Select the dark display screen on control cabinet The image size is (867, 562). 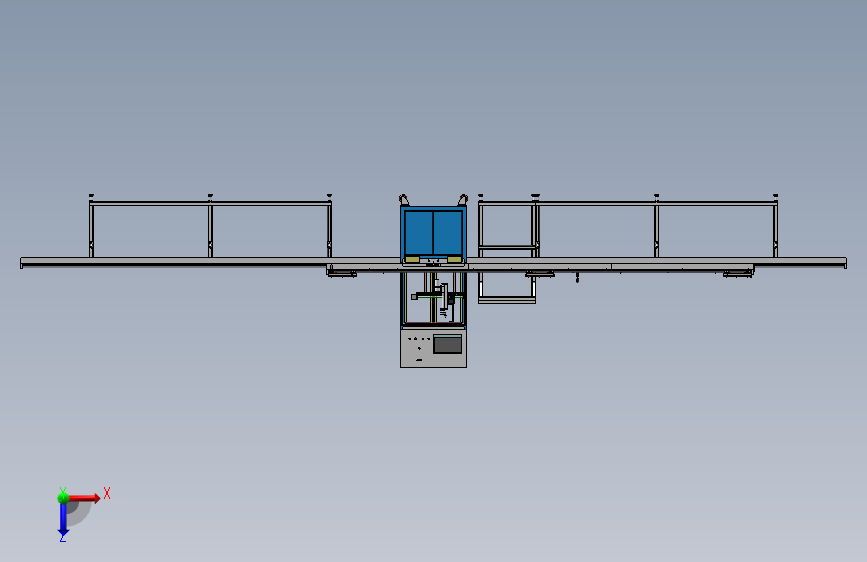[x=447, y=344]
